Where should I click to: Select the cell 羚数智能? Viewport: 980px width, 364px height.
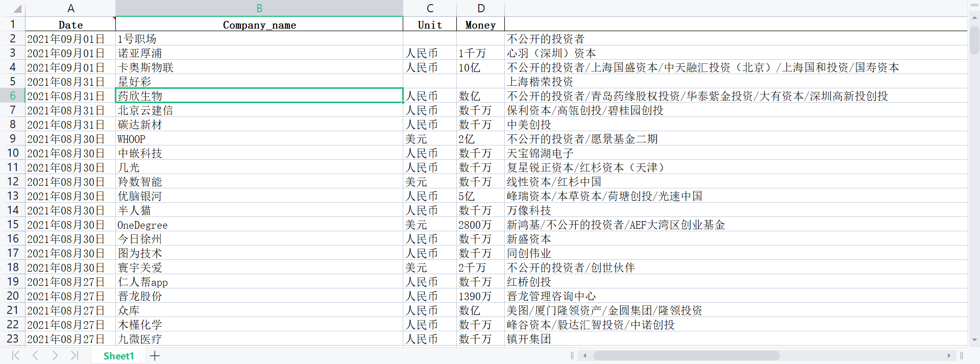(x=259, y=181)
